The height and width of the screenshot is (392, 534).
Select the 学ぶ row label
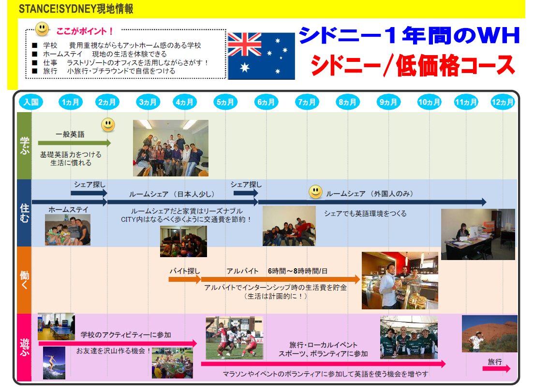(24, 145)
